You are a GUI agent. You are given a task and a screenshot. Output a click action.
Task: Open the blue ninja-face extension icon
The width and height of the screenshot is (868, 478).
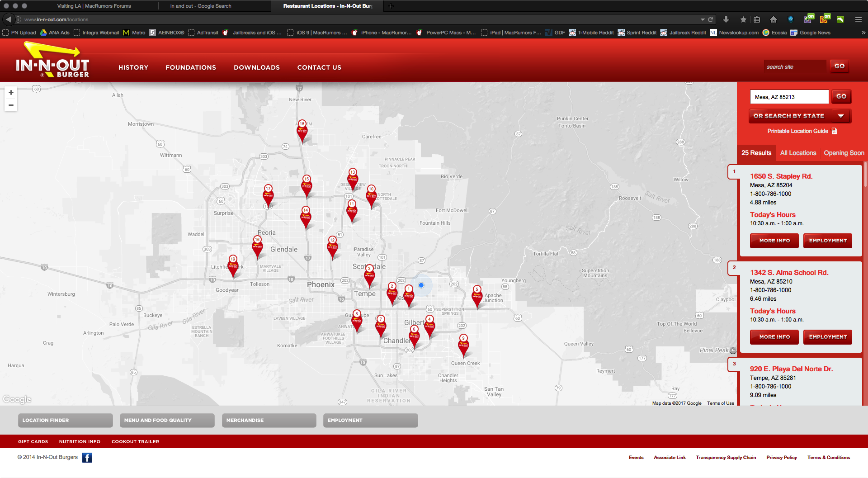790,19
